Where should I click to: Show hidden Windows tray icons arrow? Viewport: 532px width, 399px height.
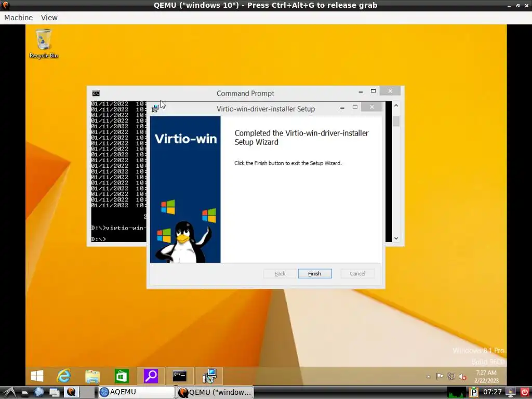click(x=429, y=377)
